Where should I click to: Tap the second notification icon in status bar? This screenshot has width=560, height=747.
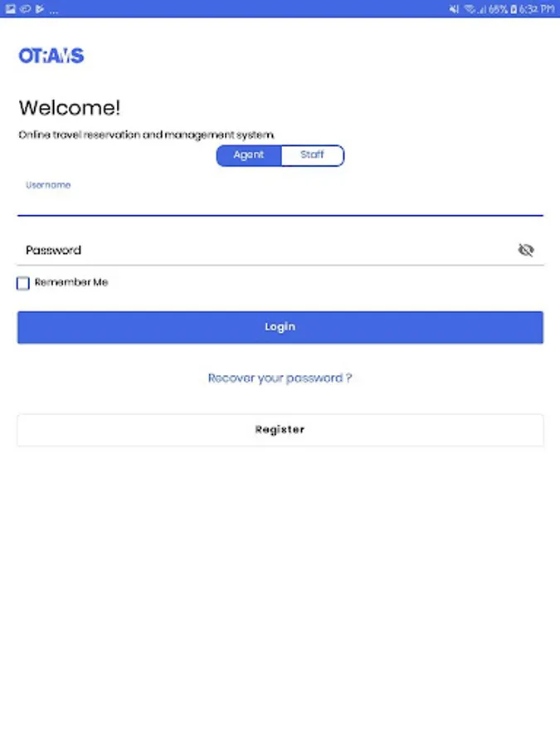pos(25,9)
